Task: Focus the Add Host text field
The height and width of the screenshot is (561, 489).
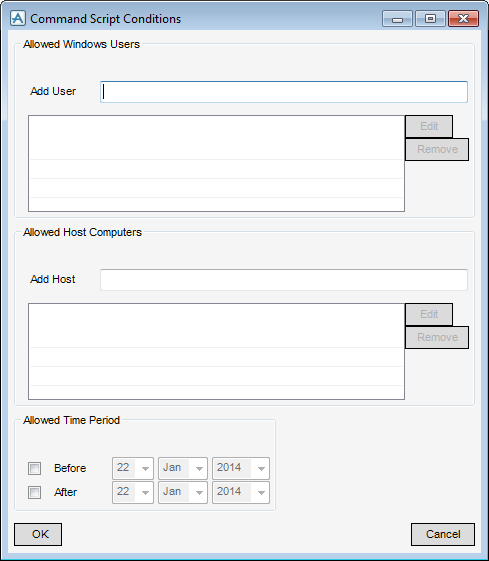Action: 284,280
